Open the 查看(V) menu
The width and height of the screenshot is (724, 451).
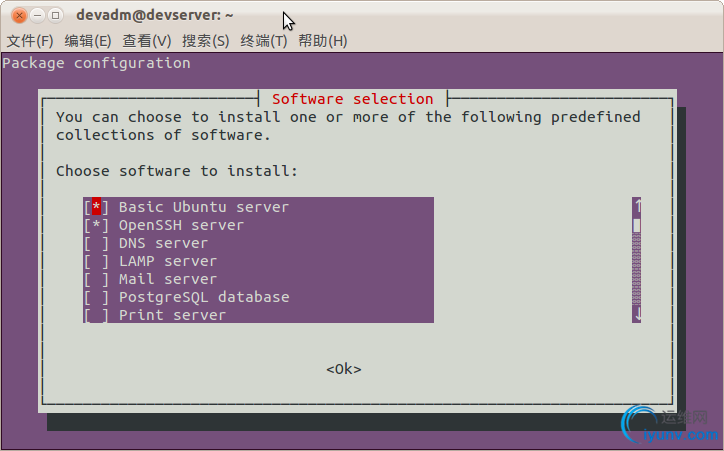click(x=146, y=41)
